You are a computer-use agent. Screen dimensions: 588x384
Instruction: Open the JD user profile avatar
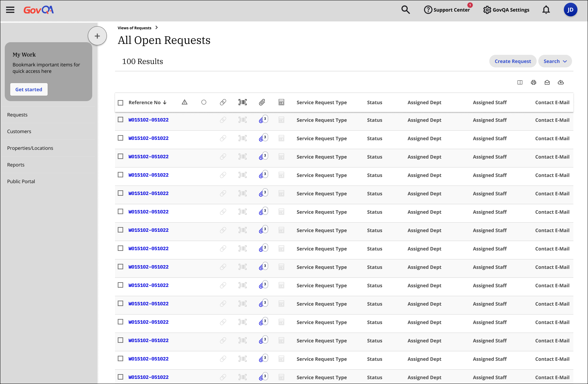click(570, 10)
